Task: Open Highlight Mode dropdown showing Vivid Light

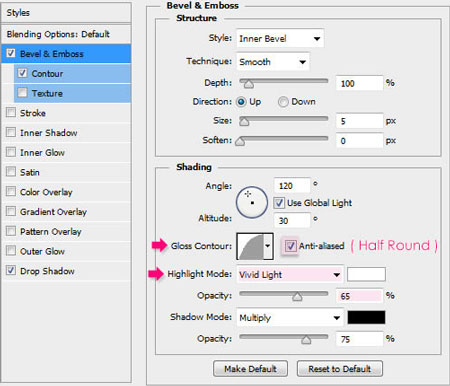Action: point(290,275)
